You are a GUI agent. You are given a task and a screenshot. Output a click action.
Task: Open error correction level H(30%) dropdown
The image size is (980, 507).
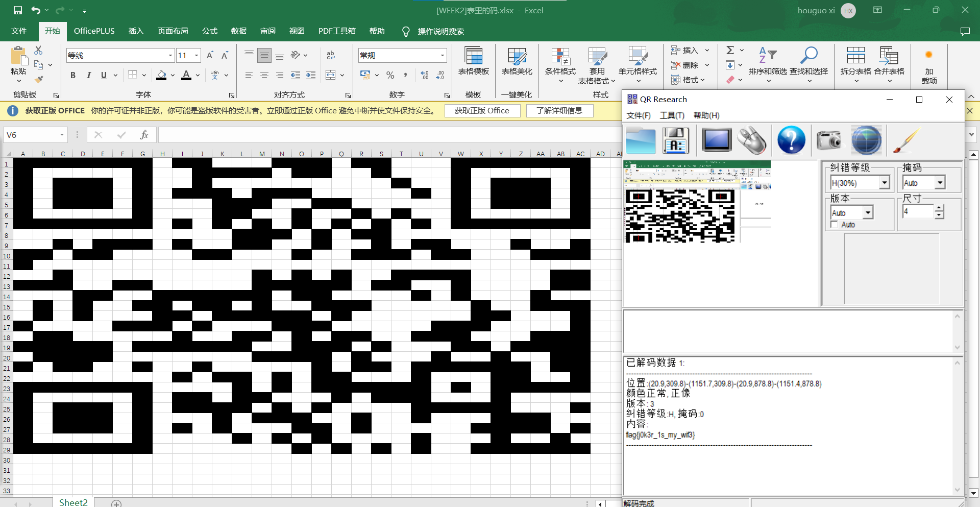click(885, 182)
